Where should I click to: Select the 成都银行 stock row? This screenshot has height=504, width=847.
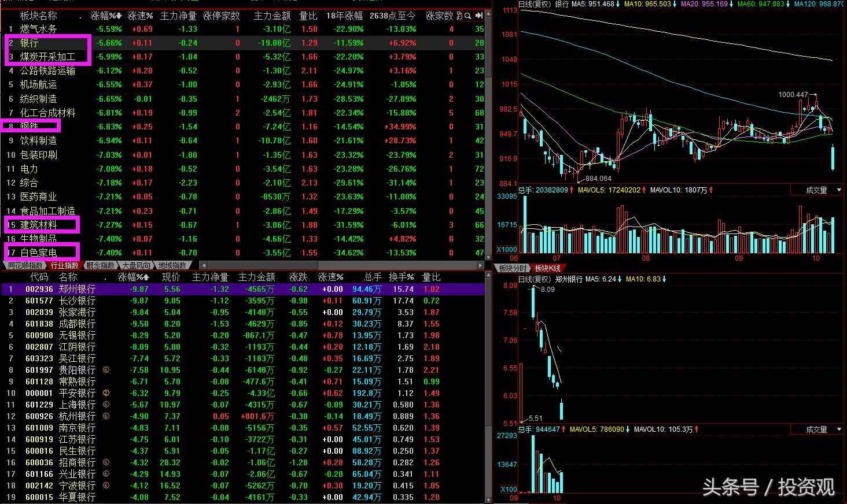point(242,324)
